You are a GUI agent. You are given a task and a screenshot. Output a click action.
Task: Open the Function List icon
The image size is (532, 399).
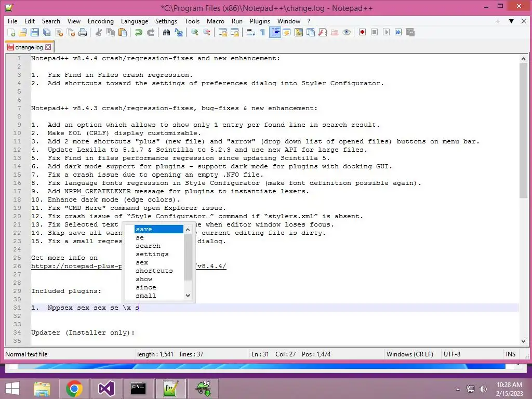pos(323,32)
